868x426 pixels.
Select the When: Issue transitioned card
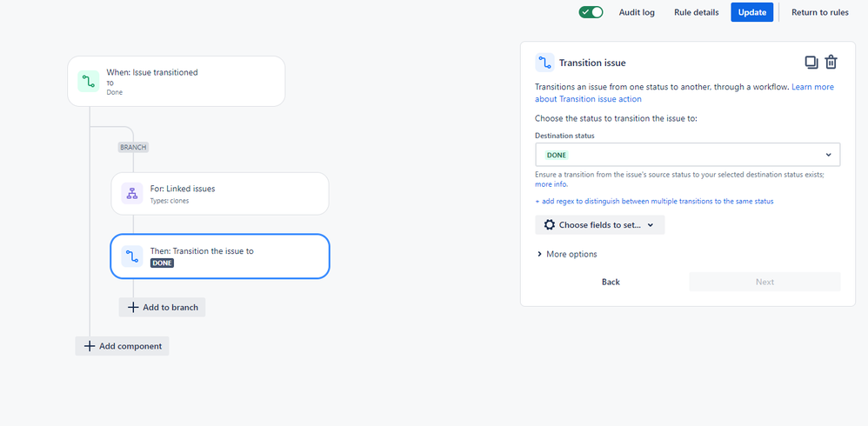point(176,82)
